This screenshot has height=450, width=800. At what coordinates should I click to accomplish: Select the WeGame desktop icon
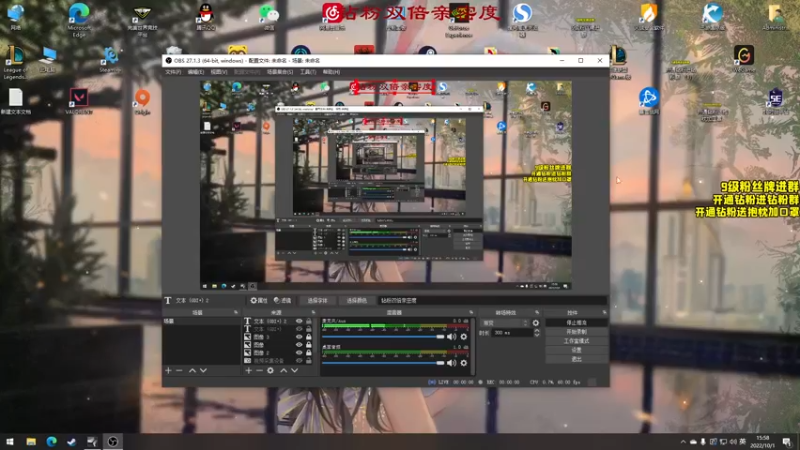[744, 59]
